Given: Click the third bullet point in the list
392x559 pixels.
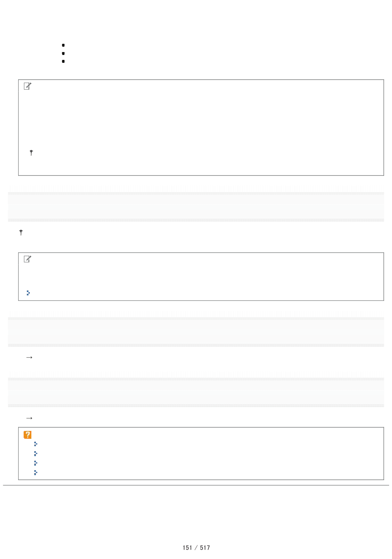Looking at the screenshot, I should 64,61.
